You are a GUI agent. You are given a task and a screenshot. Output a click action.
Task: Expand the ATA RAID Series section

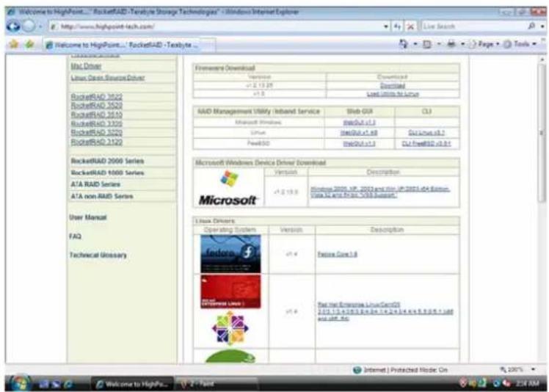click(x=95, y=184)
